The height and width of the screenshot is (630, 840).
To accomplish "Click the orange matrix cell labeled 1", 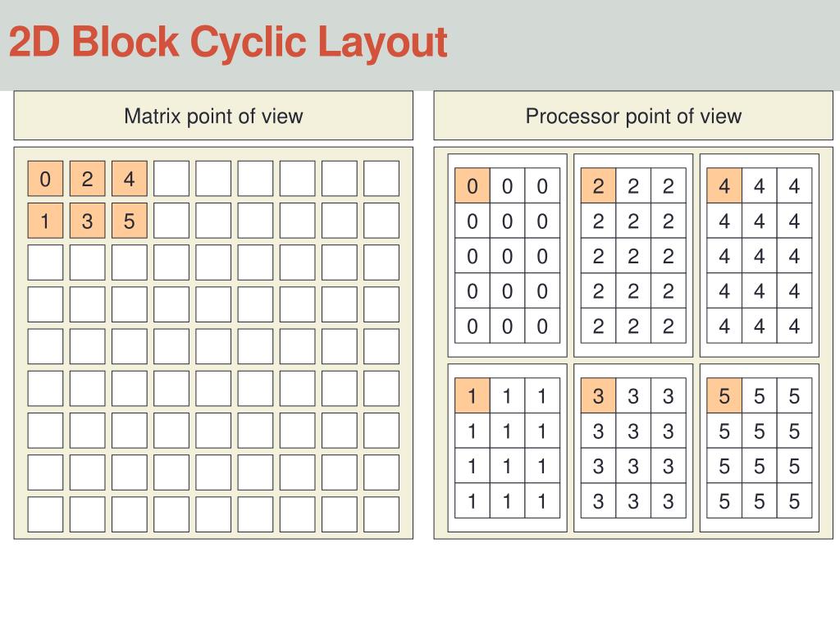I will [46, 220].
